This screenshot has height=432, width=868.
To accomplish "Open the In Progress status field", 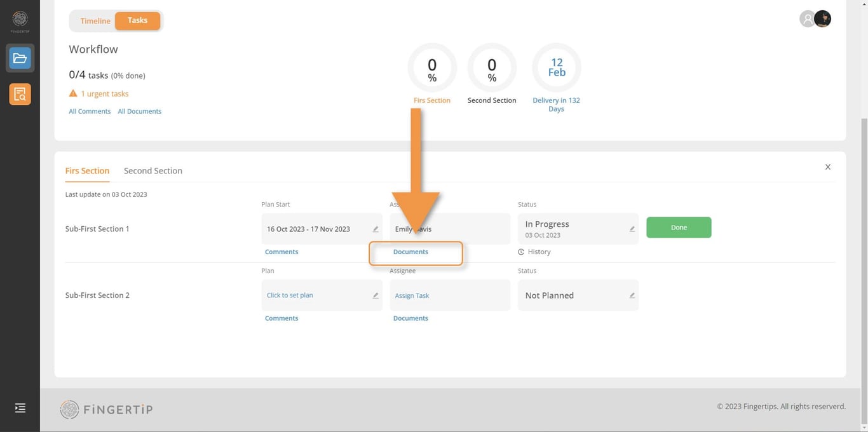I will (x=578, y=229).
